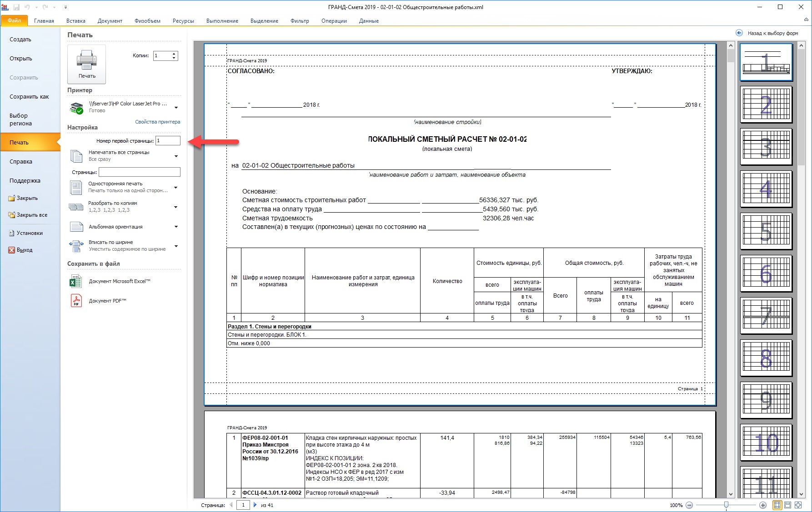The width and height of the screenshot is (812, 512).
Task: Open the Выполнение ribbon tab
Action: point(222,21)
